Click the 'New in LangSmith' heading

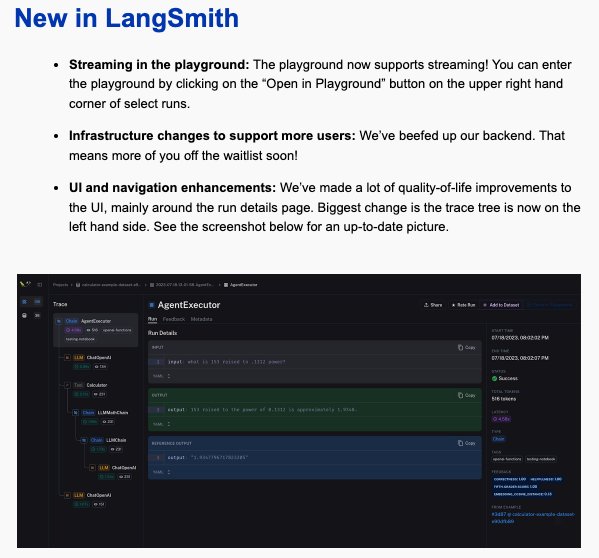click(126, 18)
